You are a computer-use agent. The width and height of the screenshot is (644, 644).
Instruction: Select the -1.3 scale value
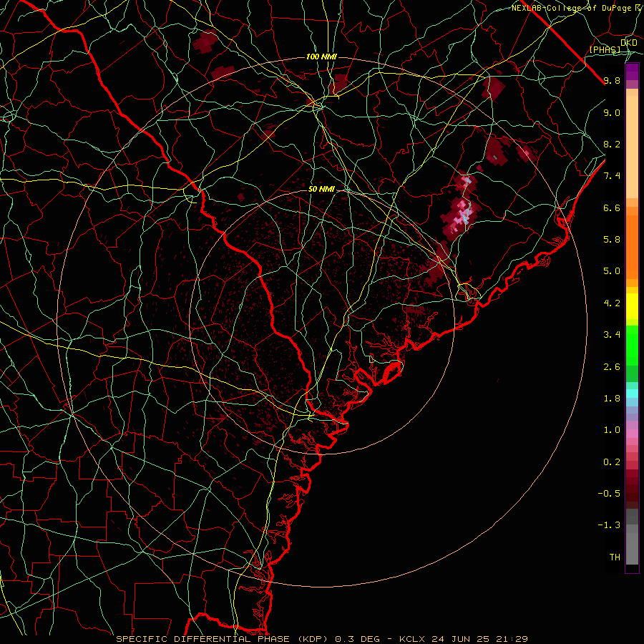point(609,525)
